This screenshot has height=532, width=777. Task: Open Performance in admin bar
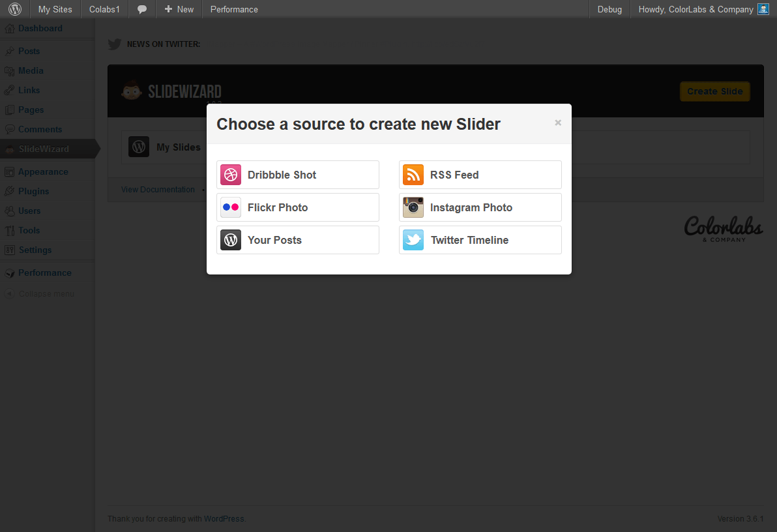point(234,9)
